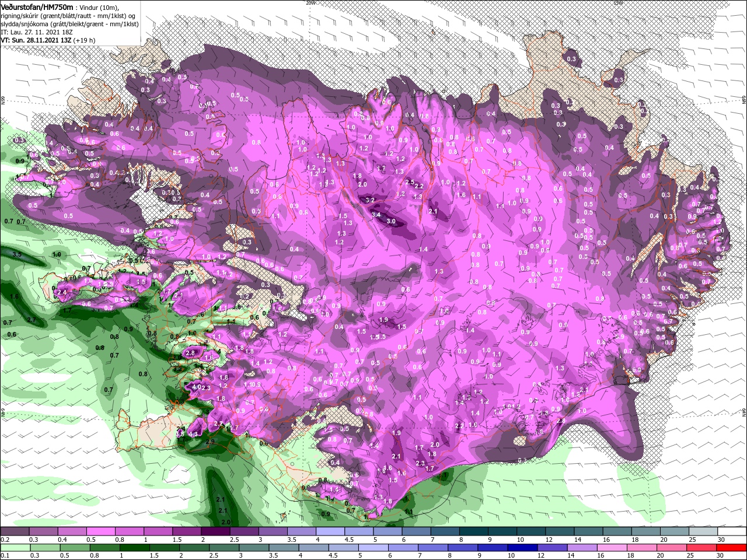Pick the 6 slate-blue swatch in upper legend

(416, 531)
